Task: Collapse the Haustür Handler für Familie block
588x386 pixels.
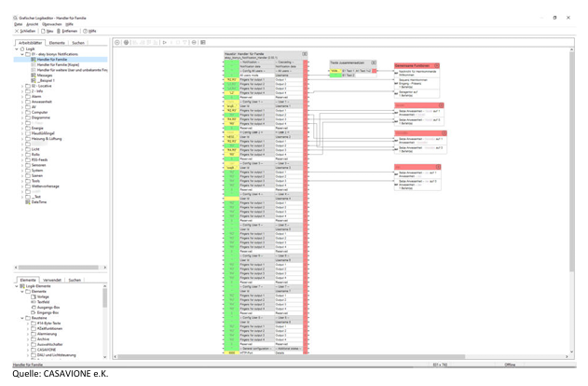Action: [305, 54]
